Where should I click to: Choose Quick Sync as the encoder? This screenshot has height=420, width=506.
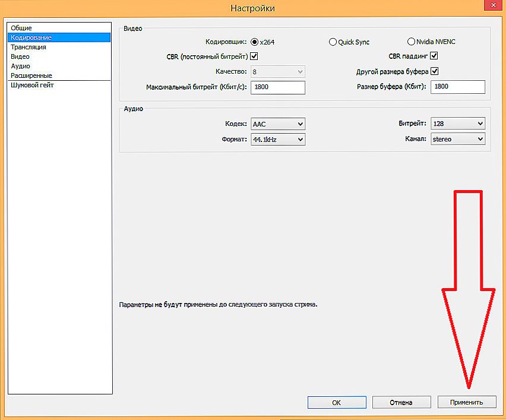(x=333, y=42)
